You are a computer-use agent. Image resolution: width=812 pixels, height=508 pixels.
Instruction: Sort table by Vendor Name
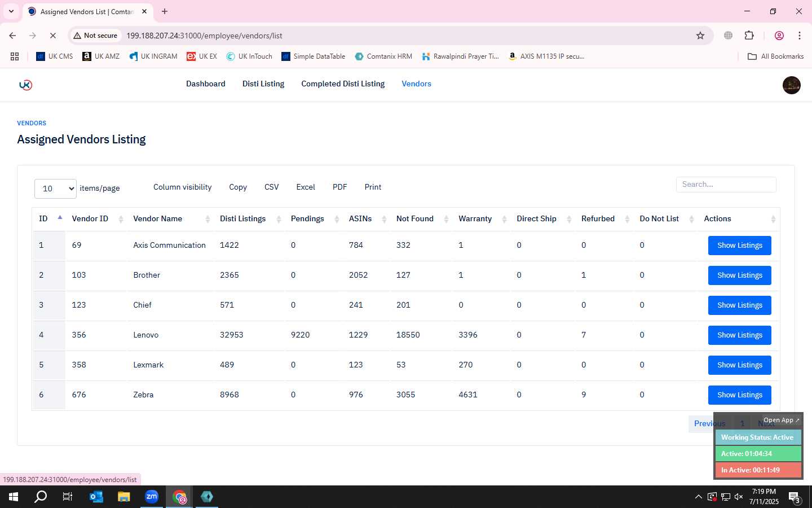tap(171, 218)
